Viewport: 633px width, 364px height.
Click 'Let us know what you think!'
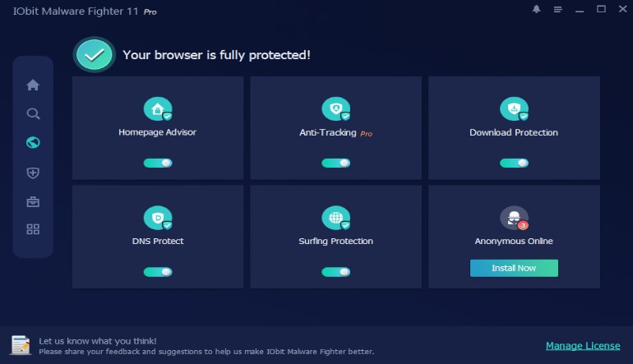(x=98, y=341)
